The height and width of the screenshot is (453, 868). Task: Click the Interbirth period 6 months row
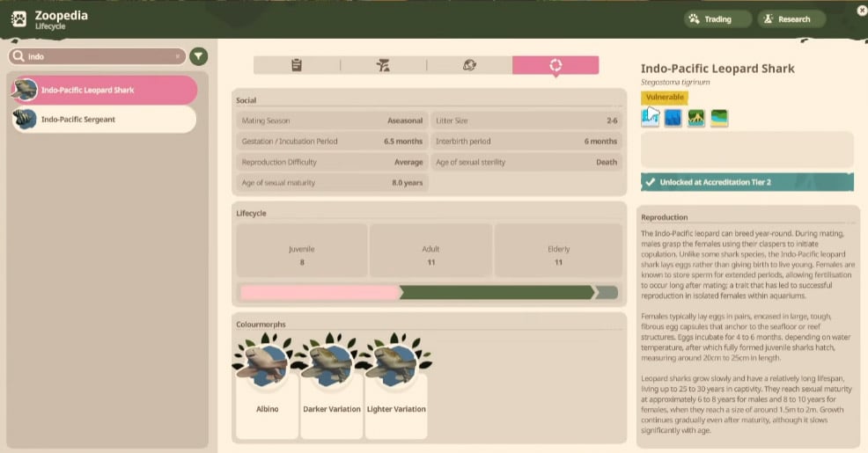526,141
